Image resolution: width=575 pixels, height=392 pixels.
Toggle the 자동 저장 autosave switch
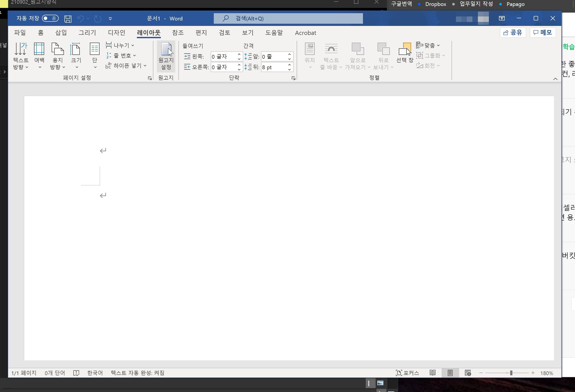[x=50, y=18]
